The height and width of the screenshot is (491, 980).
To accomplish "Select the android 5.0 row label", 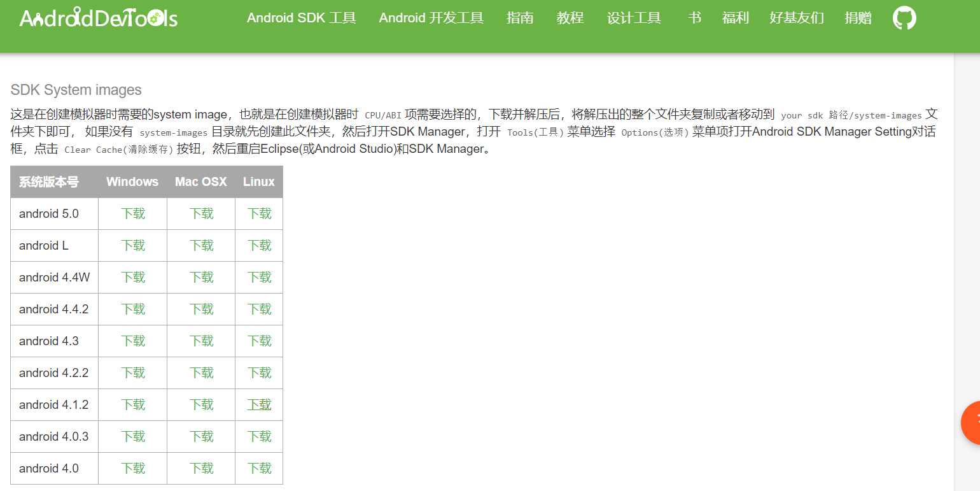I will pos(49,213).
